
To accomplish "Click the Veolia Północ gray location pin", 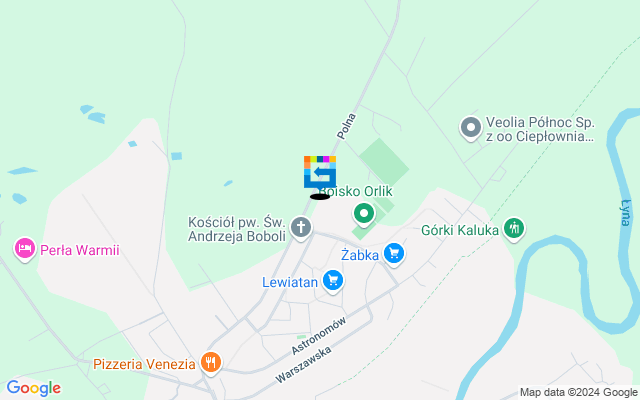I will point(471,128).
